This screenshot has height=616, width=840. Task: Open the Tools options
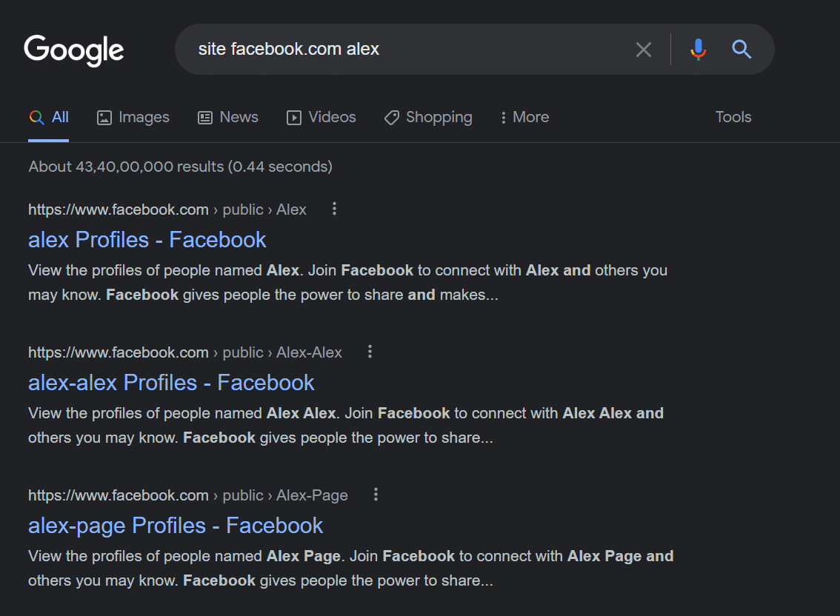733,117
